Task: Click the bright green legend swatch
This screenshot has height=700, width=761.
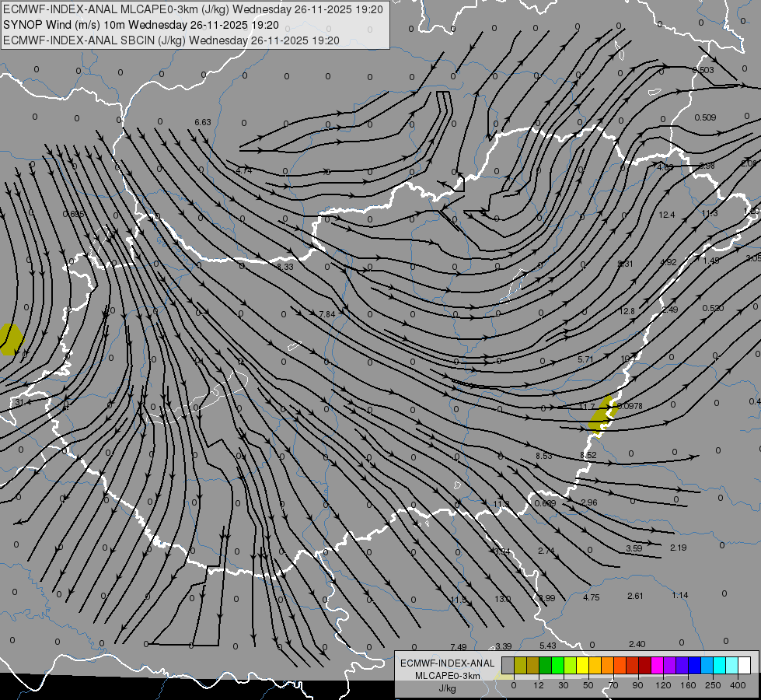Action: (x=557, y=665)
